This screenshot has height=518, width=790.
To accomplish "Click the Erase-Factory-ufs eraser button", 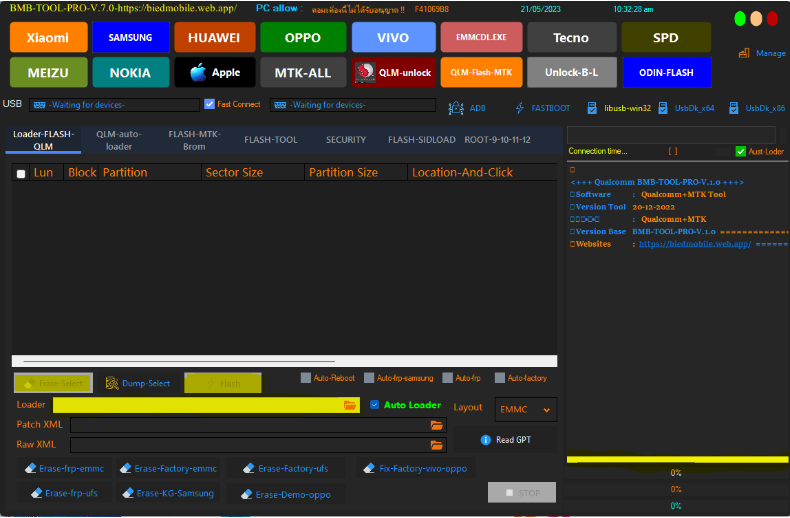I will point(285,468).
